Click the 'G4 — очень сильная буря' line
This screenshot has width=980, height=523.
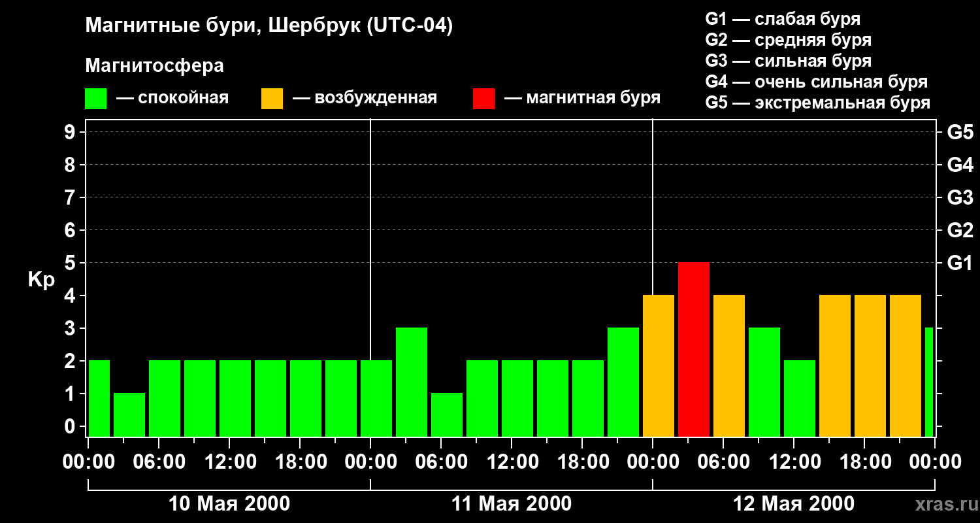click(x=817, y=82)
